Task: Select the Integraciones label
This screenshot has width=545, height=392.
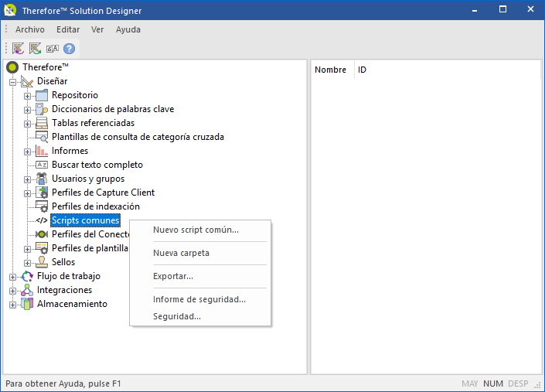Action: (x=64, y=290)
